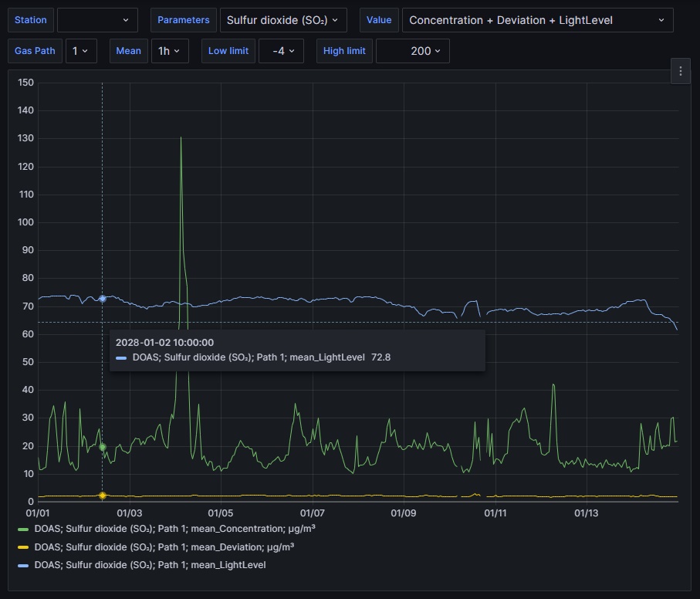
Task: Click the green Concentration data point marker
Action: coord(103,447)
